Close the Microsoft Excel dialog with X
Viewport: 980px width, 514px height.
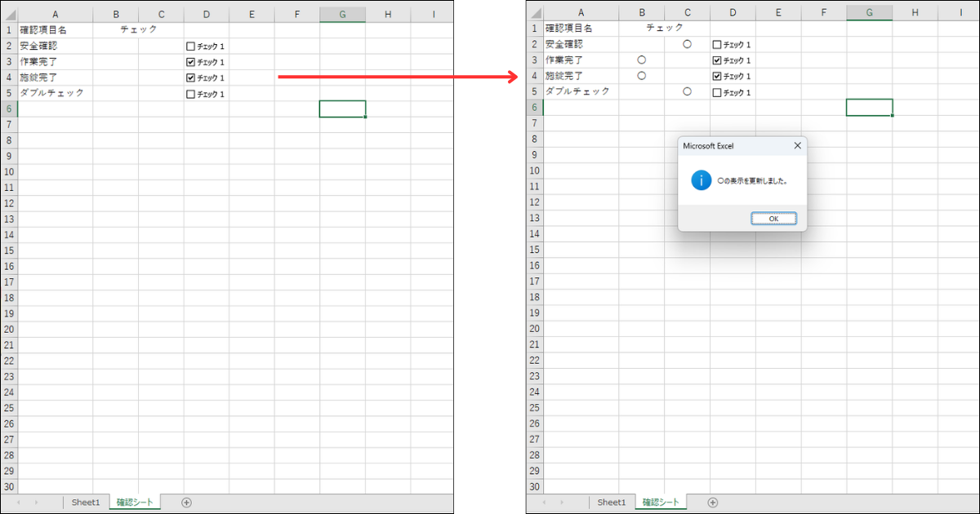(797, 146)
